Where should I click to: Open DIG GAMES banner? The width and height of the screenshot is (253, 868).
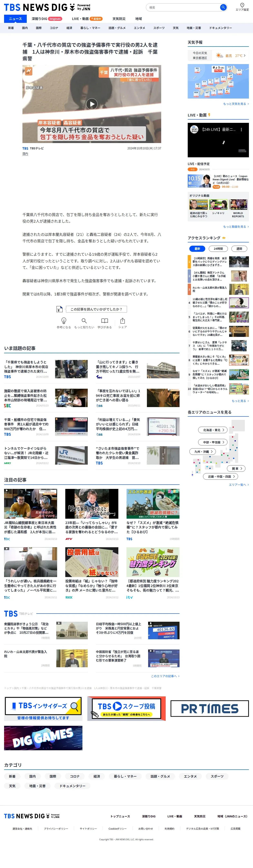(43, 738)
